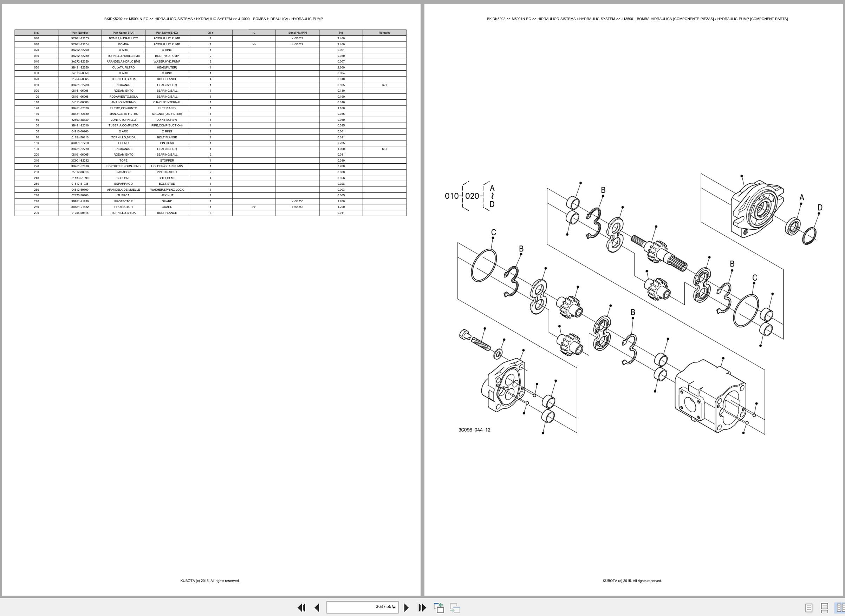The height and width of the screenshot is (616, 845).
Task: Click part number 3C081-82203
Action: click(x=80, y=38)
